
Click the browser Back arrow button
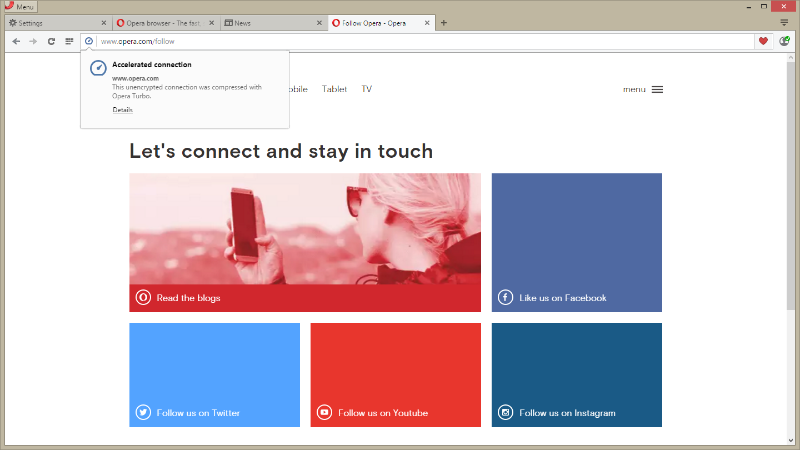(x=16, y=41)
